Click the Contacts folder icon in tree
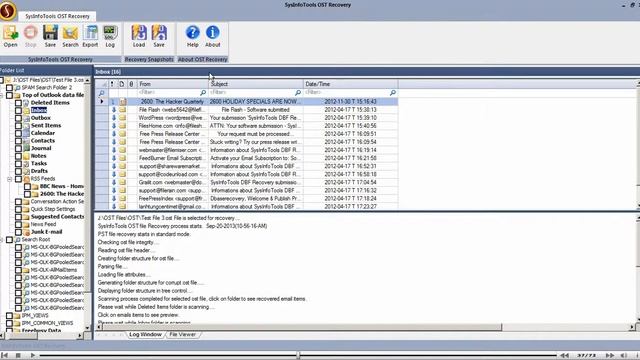The width and height of the screenshot is (640, 360). click(x=27, y=140)
